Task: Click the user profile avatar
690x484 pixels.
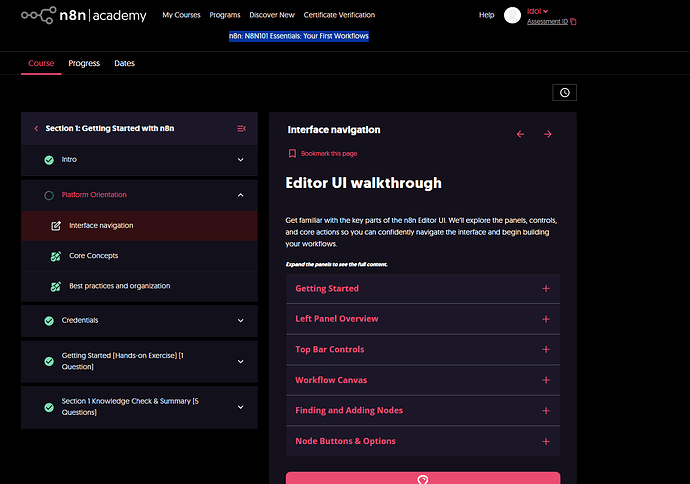Action: 512,15
